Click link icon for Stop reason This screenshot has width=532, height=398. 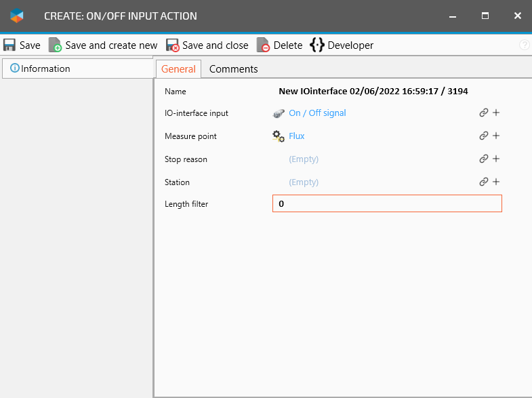484,159
